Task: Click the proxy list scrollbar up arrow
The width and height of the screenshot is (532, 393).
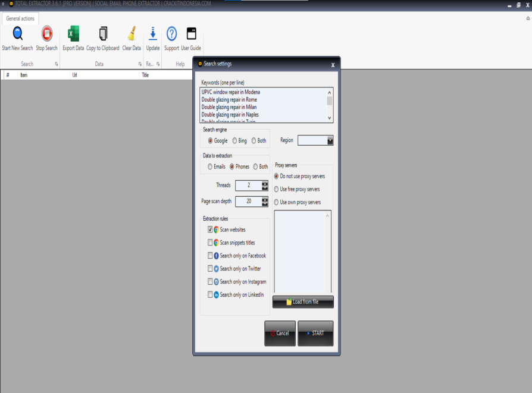Action: (x=327, y=216)
